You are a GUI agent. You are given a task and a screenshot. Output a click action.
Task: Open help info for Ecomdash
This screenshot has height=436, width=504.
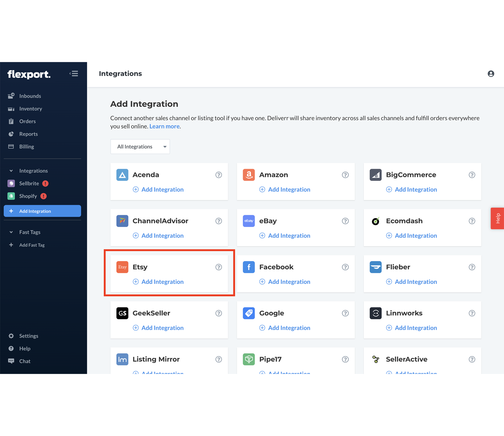coord(472,221)
